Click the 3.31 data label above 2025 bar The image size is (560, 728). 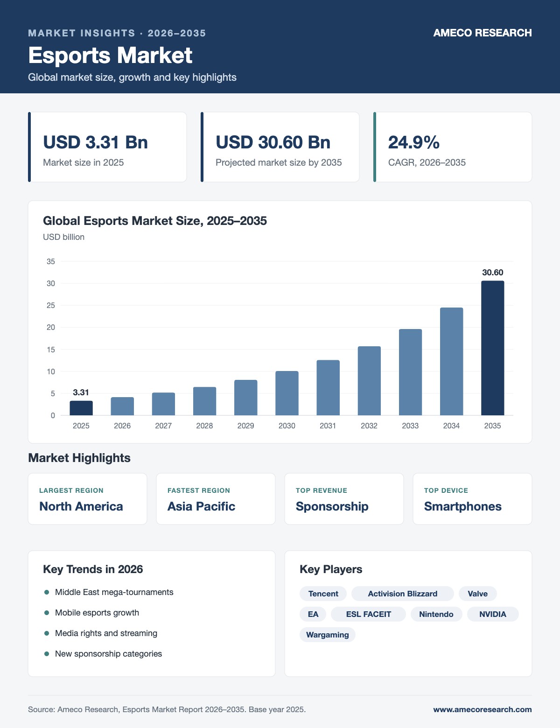(81, 392)
